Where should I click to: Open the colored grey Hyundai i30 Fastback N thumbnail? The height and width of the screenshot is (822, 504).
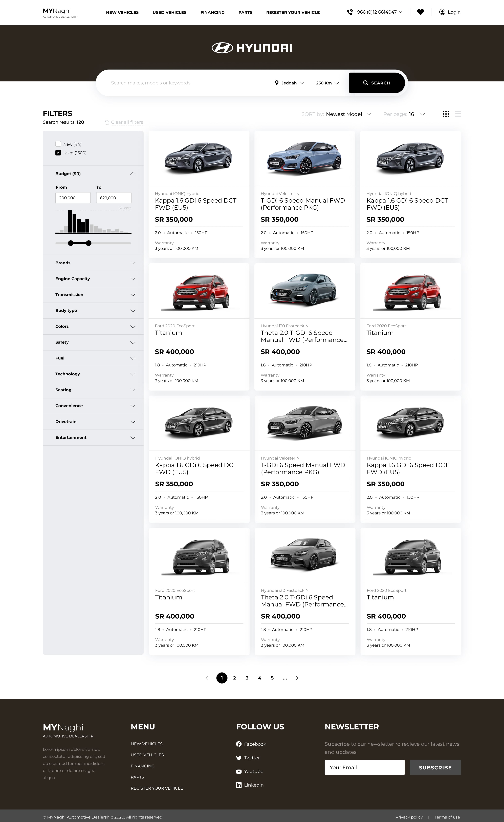point(304,290)
